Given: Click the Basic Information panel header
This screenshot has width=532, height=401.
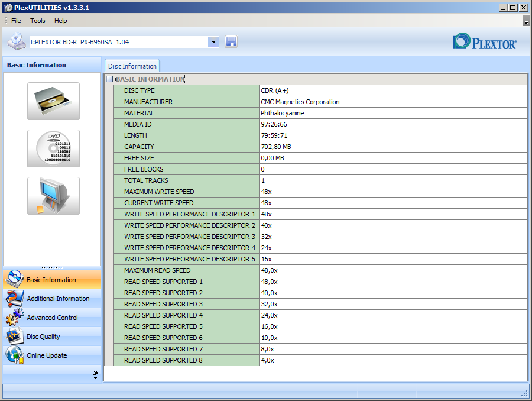Looking at the screenshot, I should click(x=52, y=65).
